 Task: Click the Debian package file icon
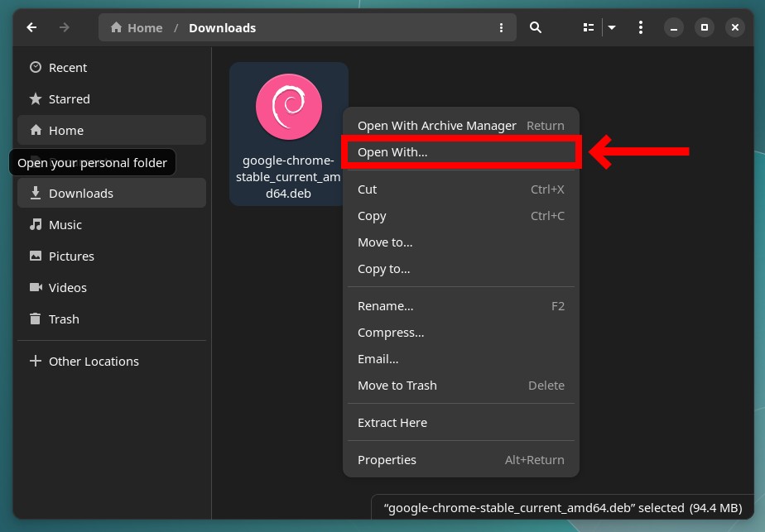289,107
